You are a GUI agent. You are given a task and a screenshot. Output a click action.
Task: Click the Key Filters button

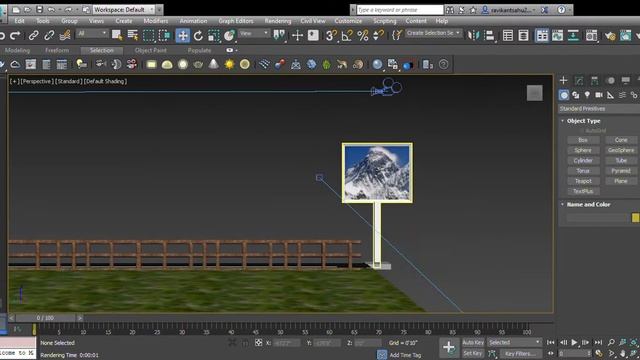[520, 353]
